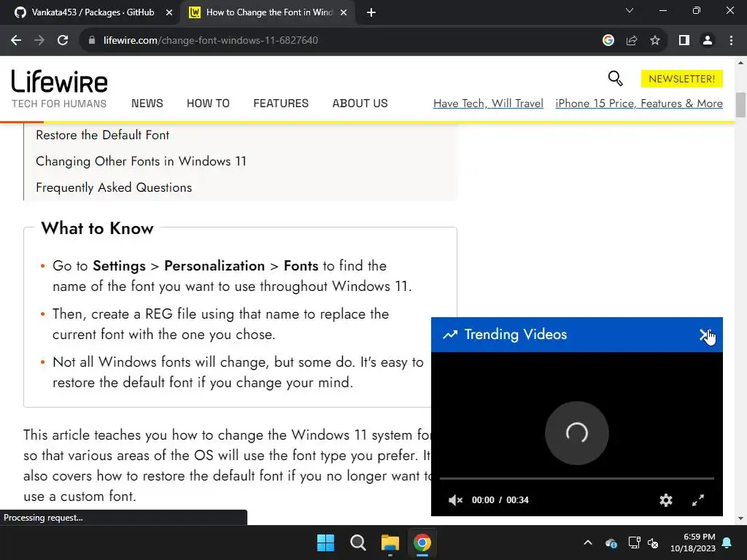Viewport: 747px width, 560px height.
Task: Open Windows taskbar search
Action: coord(357,542)
